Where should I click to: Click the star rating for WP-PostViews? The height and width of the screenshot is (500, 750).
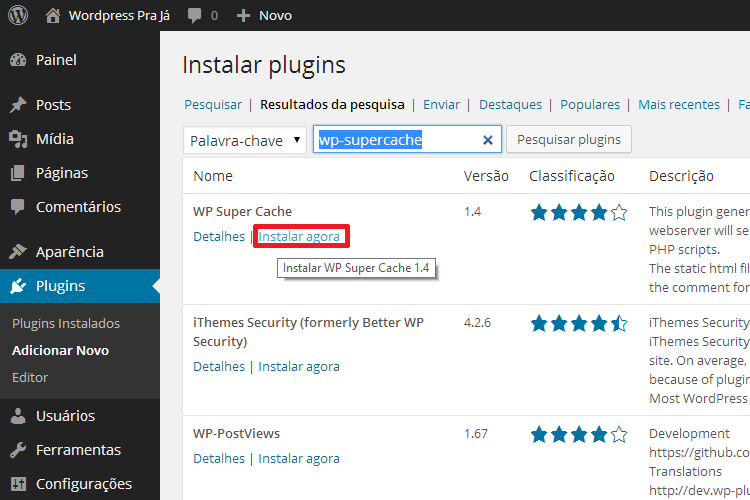[579, 434]
